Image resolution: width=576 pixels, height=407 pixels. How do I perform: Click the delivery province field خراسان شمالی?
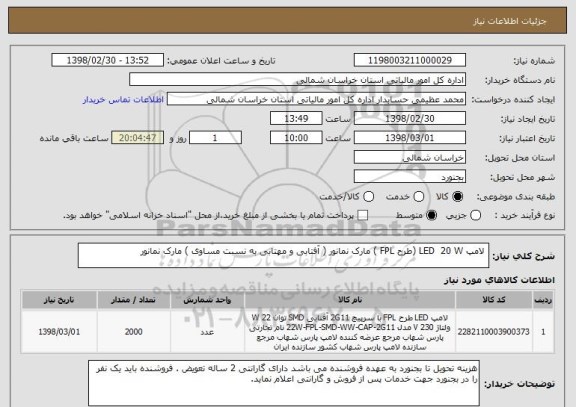tap(410, 158)
